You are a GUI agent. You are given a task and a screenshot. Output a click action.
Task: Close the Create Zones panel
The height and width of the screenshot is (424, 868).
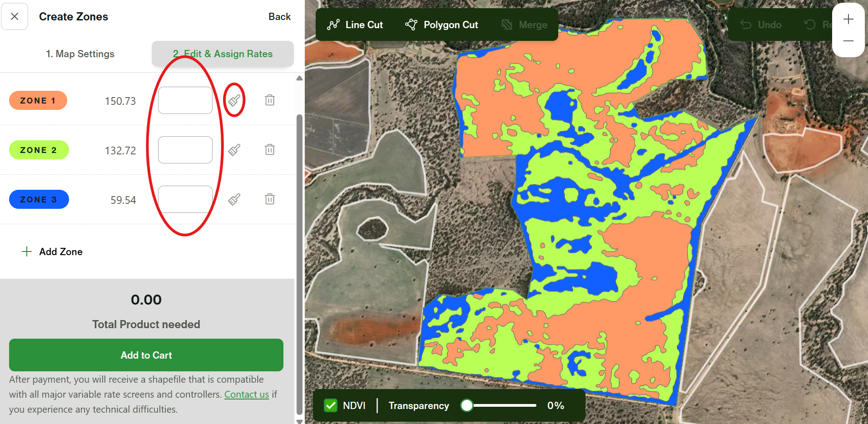15,17
